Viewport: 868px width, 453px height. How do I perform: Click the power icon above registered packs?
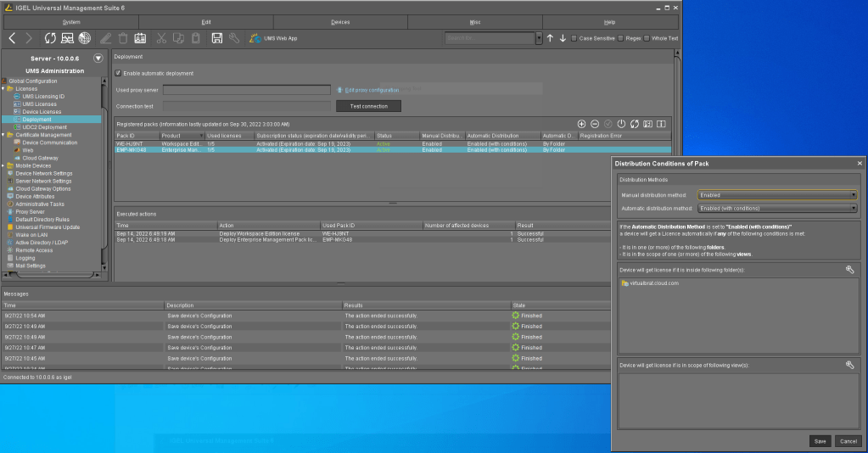pos(621,124)
